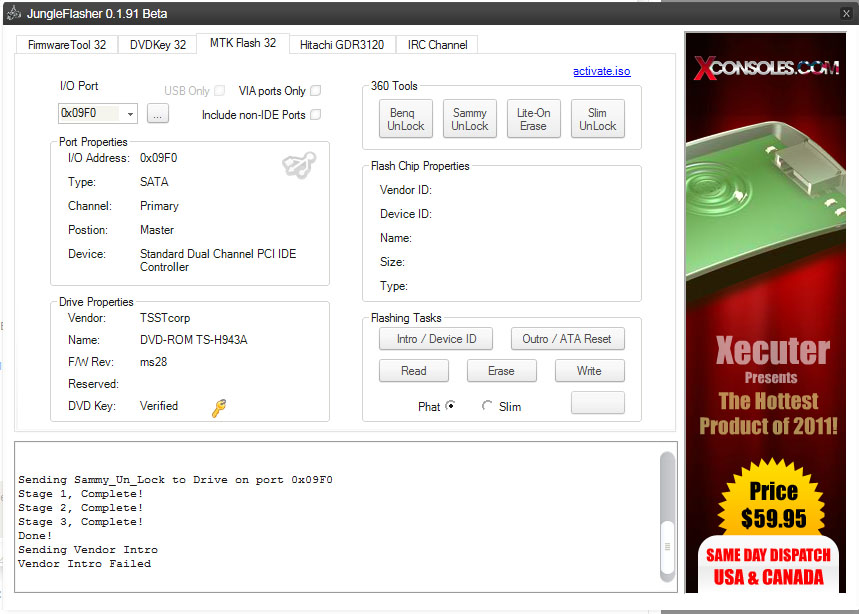Image resolution: width=859 pixels, height=614 pixels.
Task: Enable VIA ports Only checkbox
Action: click(x=316, y=90)
